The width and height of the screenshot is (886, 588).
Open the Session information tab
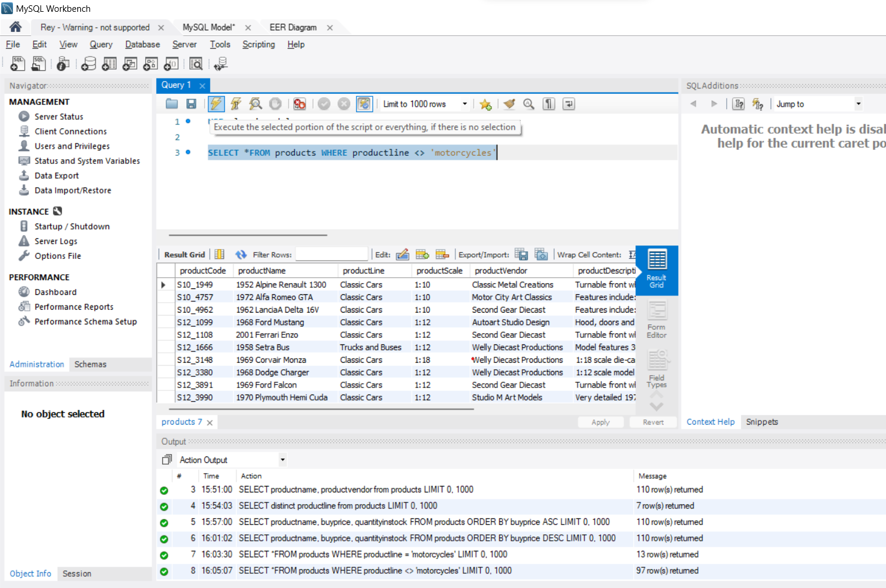point(77,573)
